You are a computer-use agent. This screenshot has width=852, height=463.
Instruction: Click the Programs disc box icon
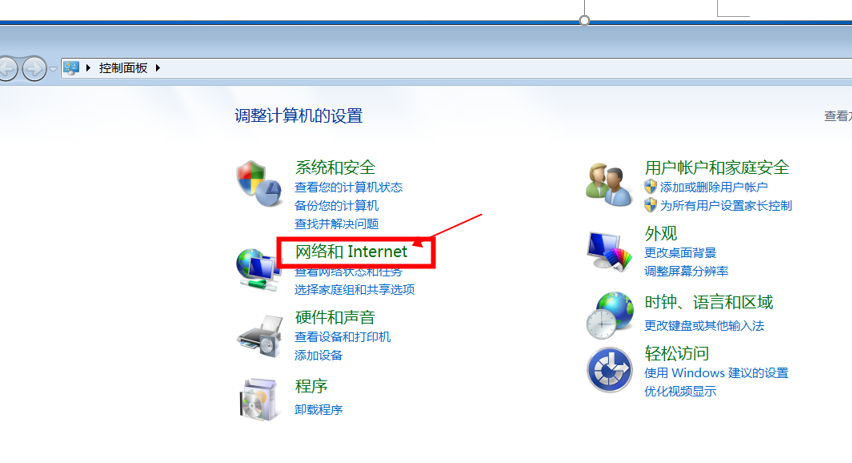click(x=259, y=399)
